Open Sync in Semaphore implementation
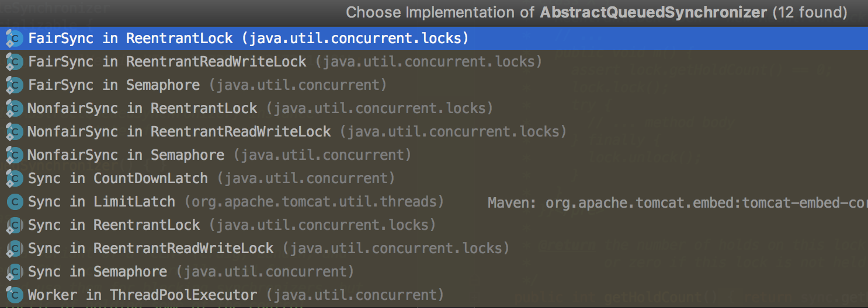 pyautogui.click(x=434, y=272)
